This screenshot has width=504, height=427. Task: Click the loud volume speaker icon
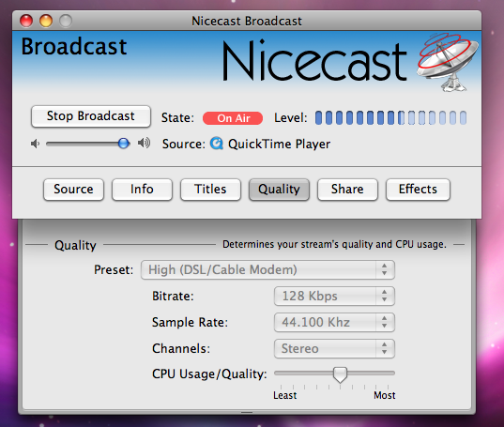(x=144, y=143)
